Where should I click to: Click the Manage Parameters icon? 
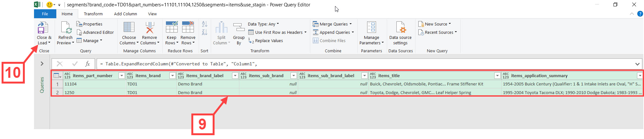(x=371, y=27)
